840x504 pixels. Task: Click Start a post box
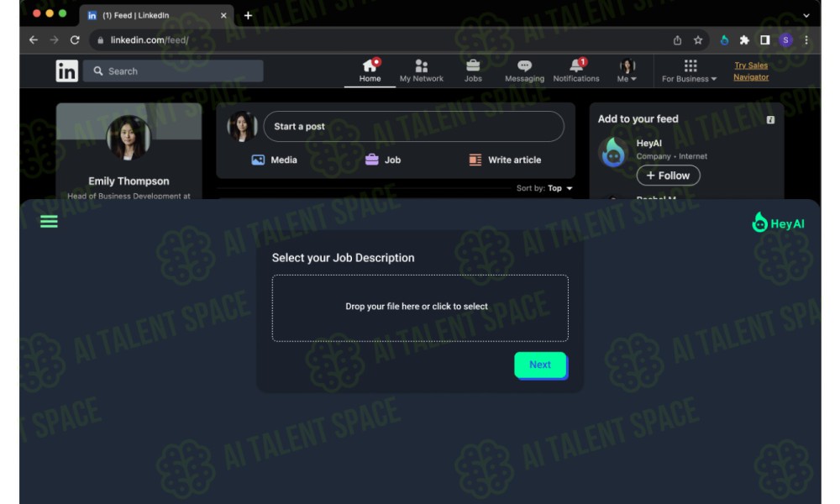click(413, 126)
